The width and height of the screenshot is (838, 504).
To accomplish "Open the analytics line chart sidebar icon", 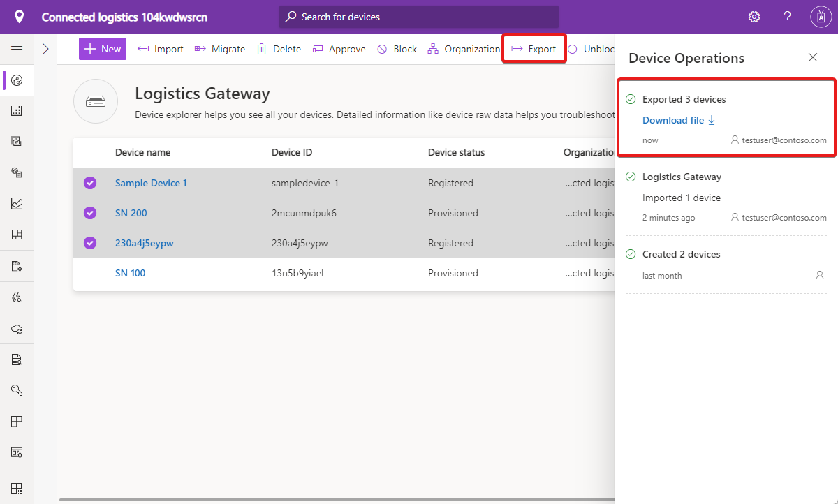I will pos(17,204).
